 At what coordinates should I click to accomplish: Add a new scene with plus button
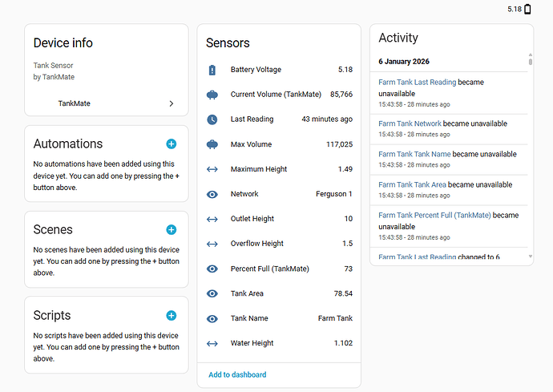(172, 230)
